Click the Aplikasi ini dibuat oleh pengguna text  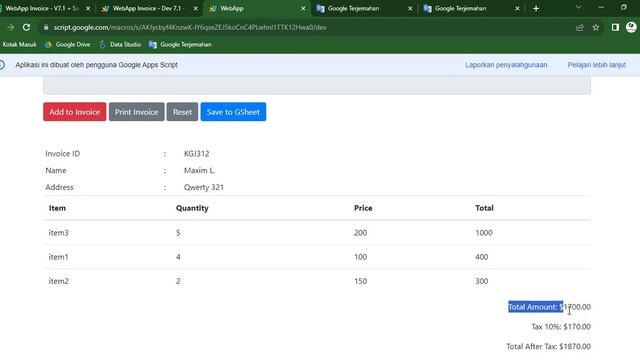coord(96,65)
